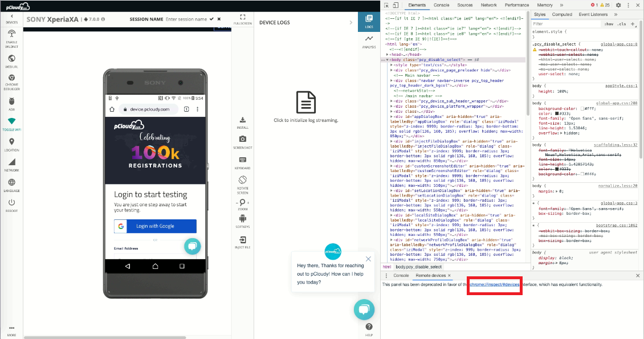Viewport: 644px width, 339px height.
Task: Toggle the .cls class editor
Action: [x=622, y=24]
